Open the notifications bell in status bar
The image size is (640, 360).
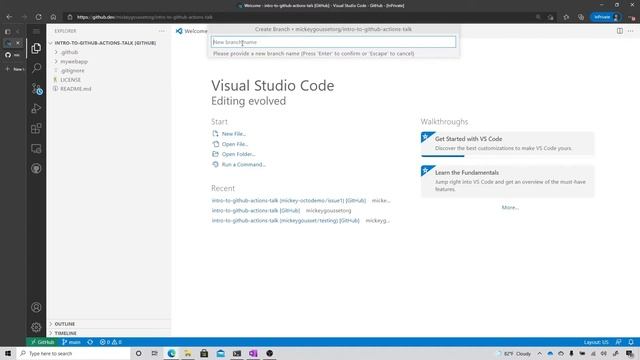pos(631,342)
